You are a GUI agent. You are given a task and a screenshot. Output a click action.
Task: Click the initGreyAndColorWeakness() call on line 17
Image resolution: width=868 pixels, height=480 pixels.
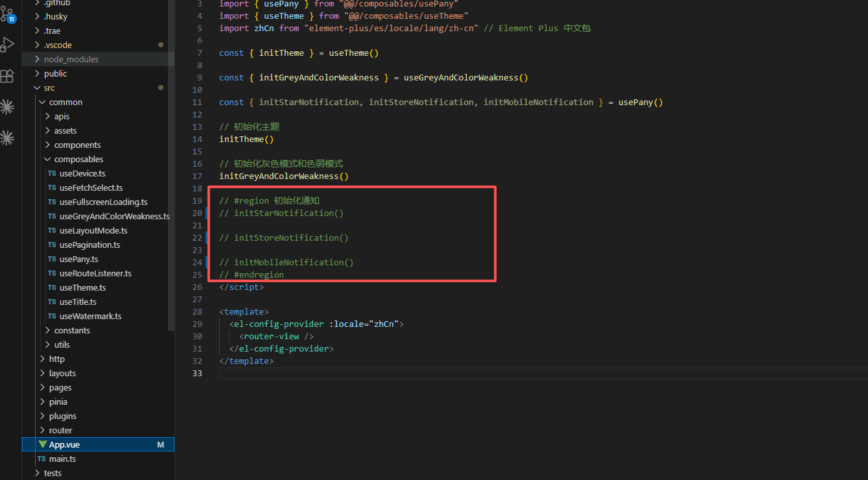coord(284,176)
